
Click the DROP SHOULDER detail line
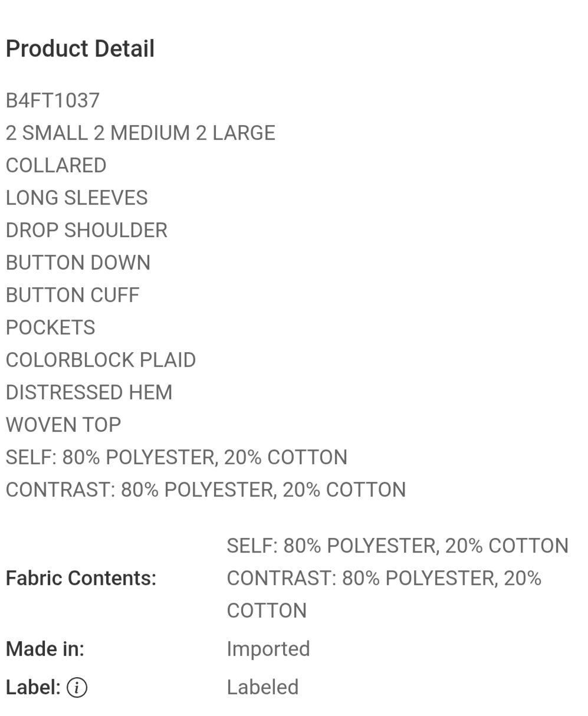pos(87,230)
